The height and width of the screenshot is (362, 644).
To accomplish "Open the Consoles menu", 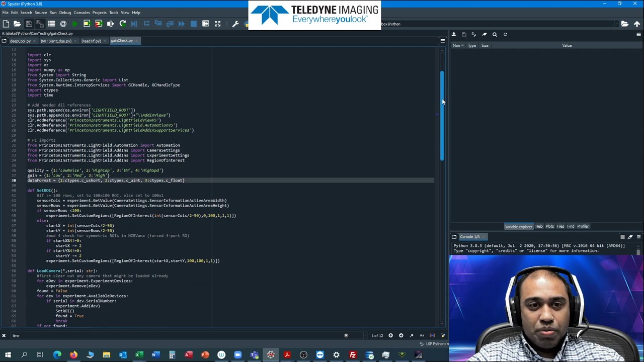I will click(82, 13).
